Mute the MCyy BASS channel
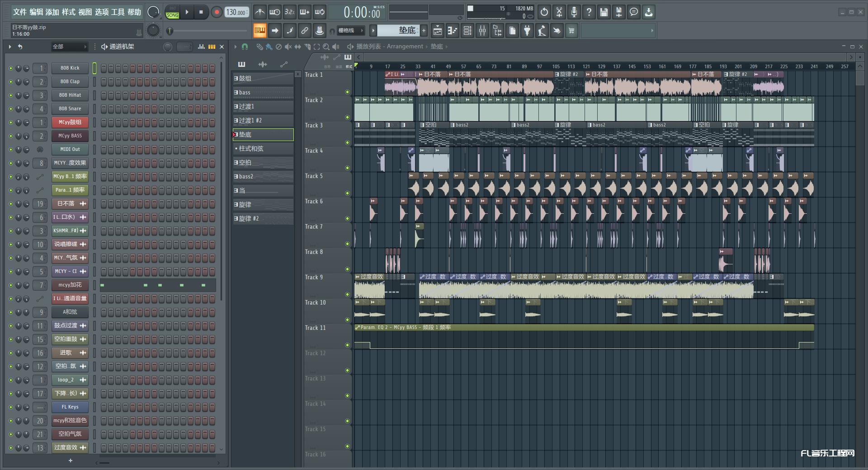The image size is (868, 470). pyautogui.click(x=11, y=136)
